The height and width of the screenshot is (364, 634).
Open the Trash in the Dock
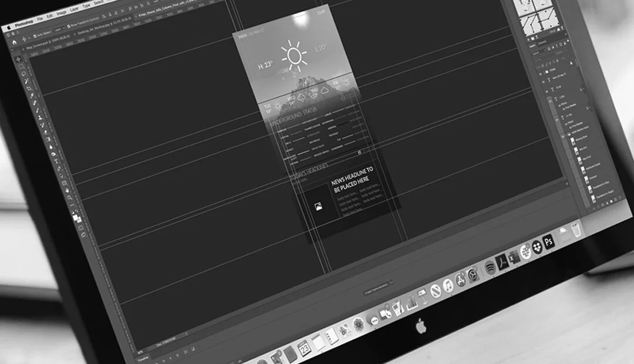pos(576,230)
